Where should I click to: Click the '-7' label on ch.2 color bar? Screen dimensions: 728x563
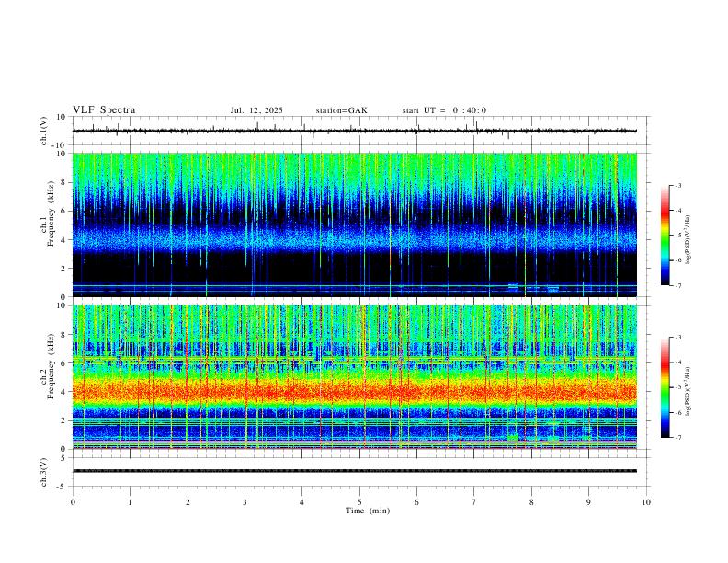678,438
